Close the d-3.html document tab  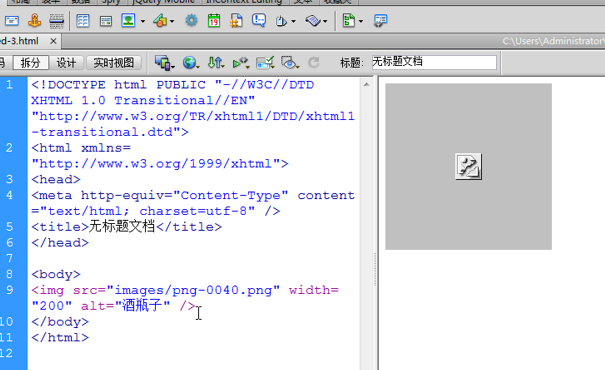point(53,41)
